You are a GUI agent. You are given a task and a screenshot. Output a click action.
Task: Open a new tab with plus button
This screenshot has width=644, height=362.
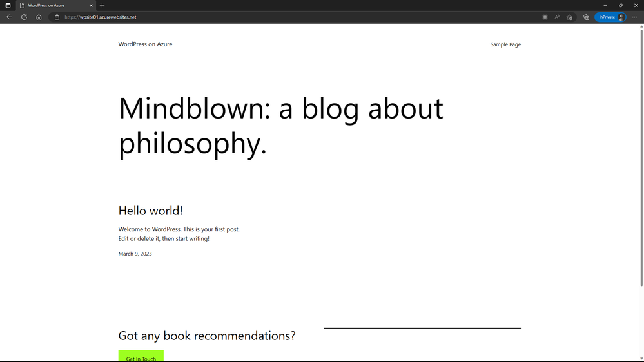pyautogui.click(x=102, y=5)
